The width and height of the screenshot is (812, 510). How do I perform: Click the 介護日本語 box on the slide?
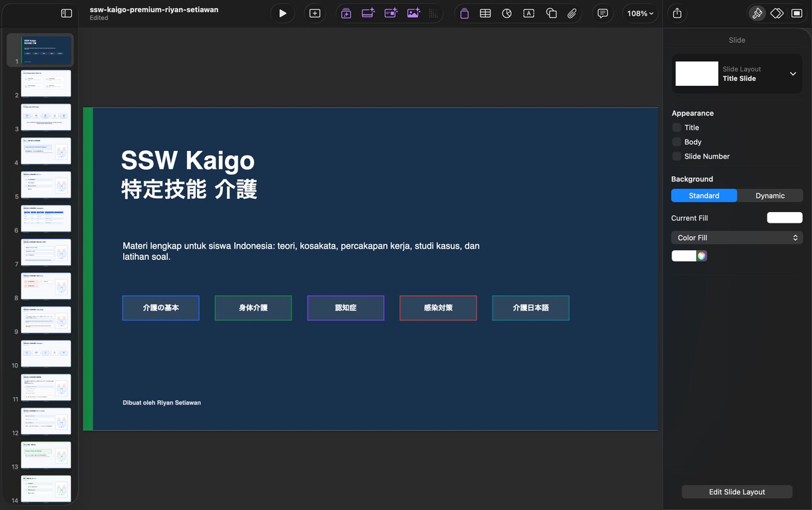530,308
